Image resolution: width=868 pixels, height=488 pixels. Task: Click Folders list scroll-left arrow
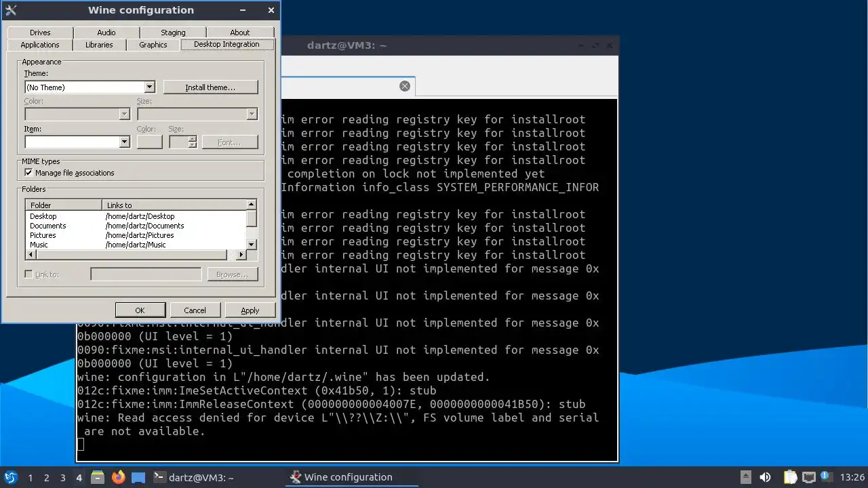tap(31, 255)
